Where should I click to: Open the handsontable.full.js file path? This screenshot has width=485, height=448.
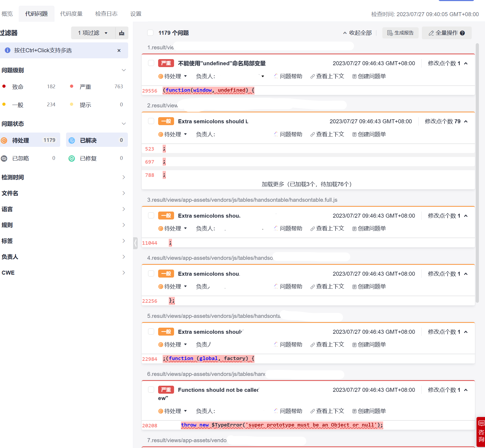coord(242,200)
